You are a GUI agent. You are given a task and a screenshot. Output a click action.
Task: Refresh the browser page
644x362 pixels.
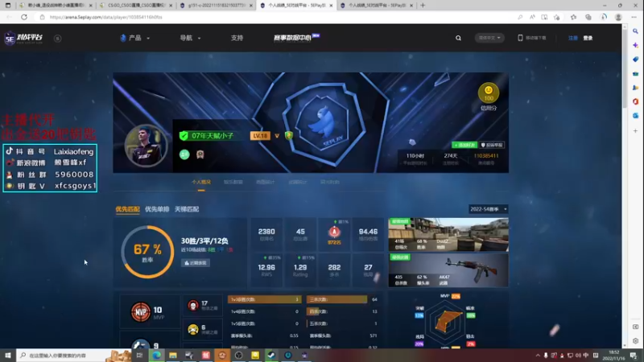pyautogui.click(x=24, y=17)
